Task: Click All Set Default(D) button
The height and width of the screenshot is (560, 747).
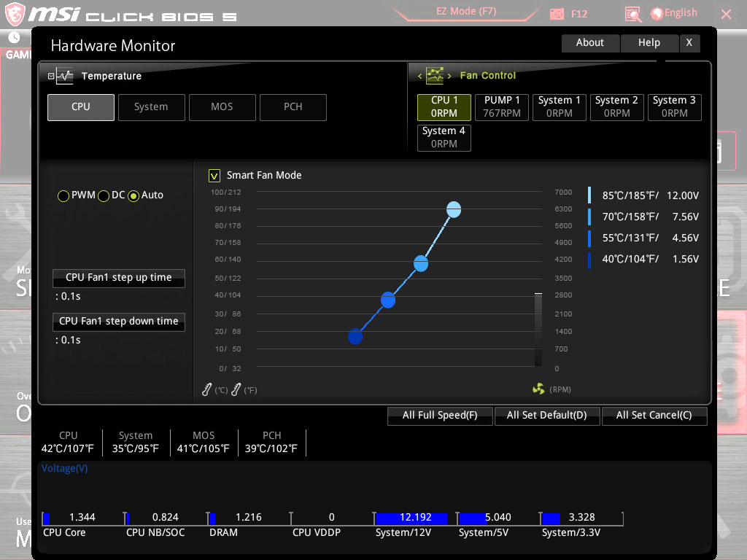Action: click(547, 415)
